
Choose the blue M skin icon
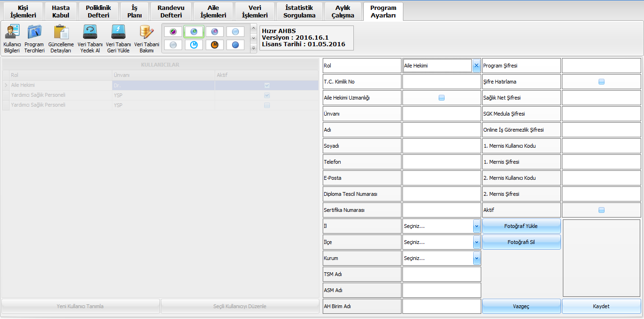(x=194, y=45)
